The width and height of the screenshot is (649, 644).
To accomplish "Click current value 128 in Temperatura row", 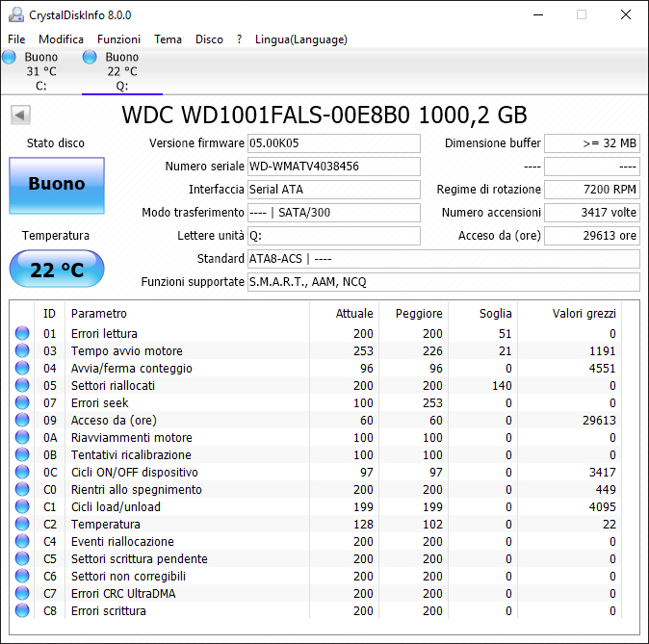I will 363,525.
